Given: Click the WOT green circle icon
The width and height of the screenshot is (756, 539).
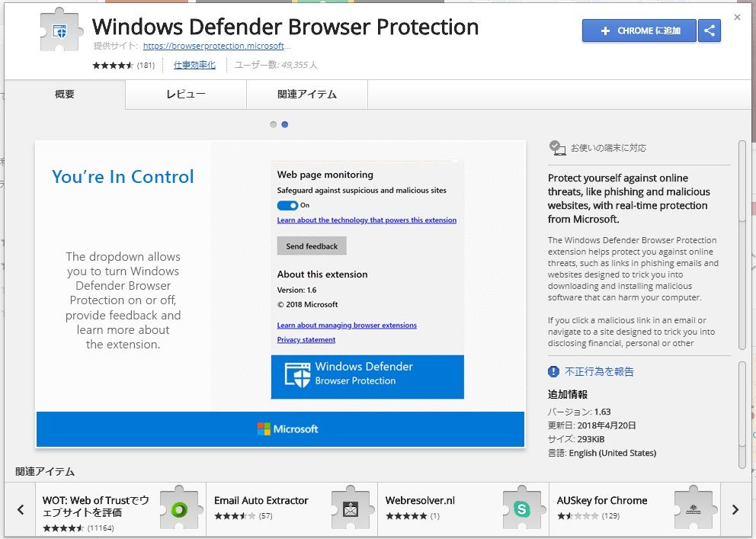Looking at the screenshot, I should [x=179, y=509].
